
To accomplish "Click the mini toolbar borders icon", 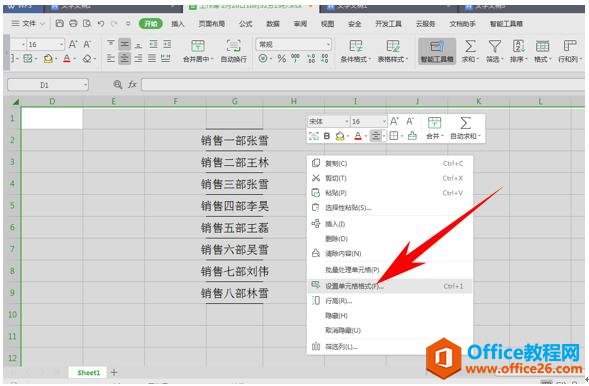I will click(x=393, y=136).
